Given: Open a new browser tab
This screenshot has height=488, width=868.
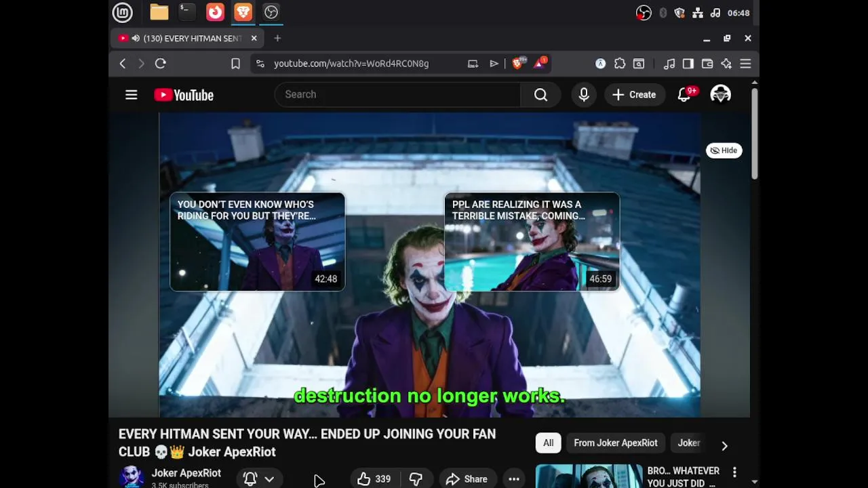Looking at the screenshot, I should (x=277, y=39).
